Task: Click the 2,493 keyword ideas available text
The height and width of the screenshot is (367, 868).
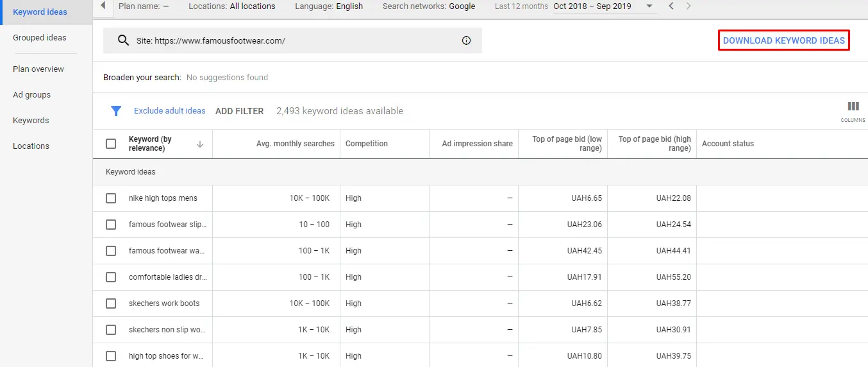Action: click(x=340, y=111)
